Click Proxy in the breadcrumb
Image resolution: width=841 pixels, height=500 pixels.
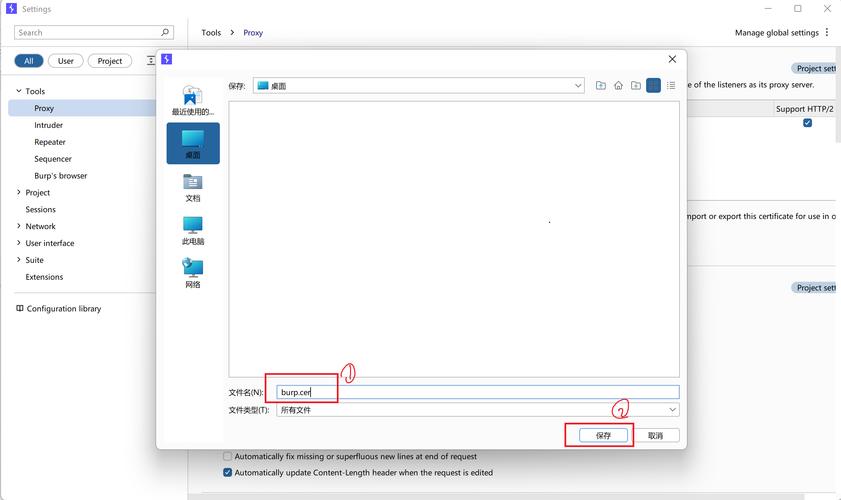pos(253,33)
